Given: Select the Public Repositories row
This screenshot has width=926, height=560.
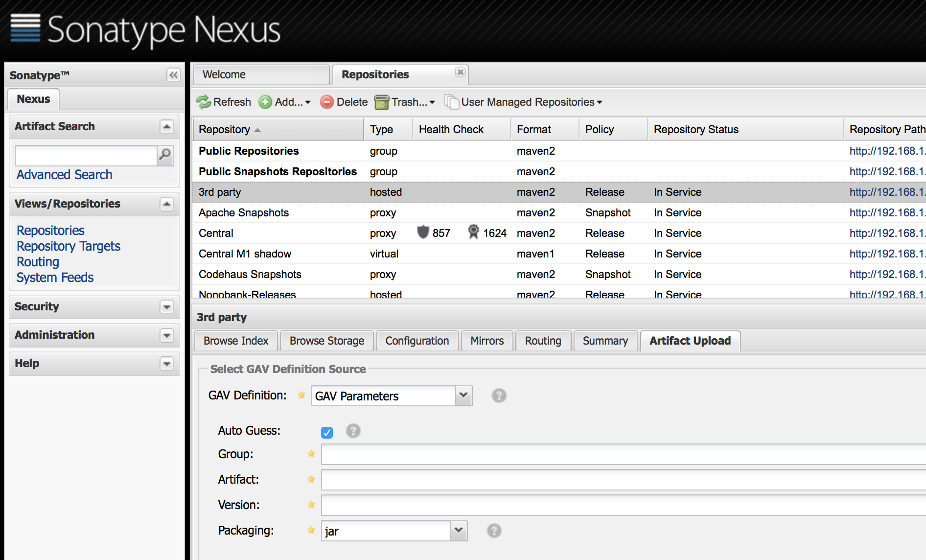Looking at the screenshot, I should tap(558, 151).
